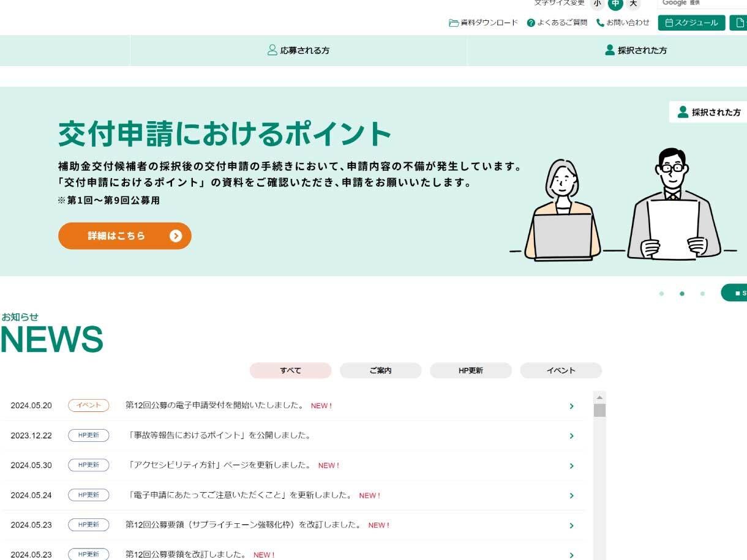Image resolution: width=747 pixels, height=560 pixels.
Task: Open news アクセシビリティ方針ページを更新しました
Action: pos(219,465)
